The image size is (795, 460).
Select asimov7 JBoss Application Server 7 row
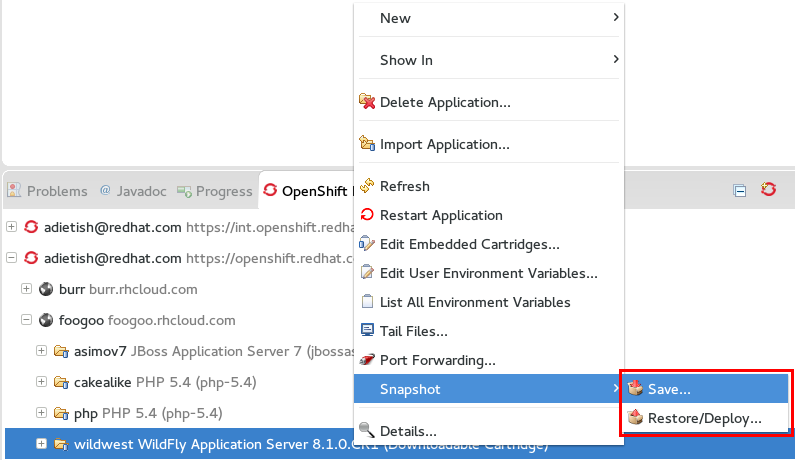[213, 351]
